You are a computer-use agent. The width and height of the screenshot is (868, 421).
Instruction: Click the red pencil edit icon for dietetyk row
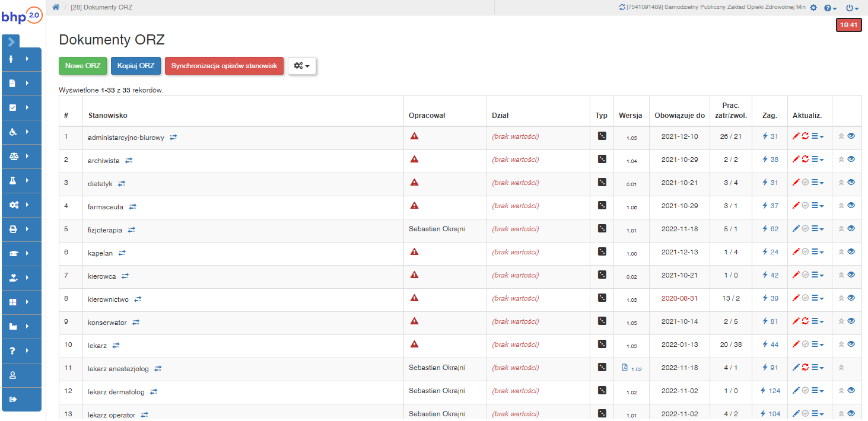click(796, 183)
